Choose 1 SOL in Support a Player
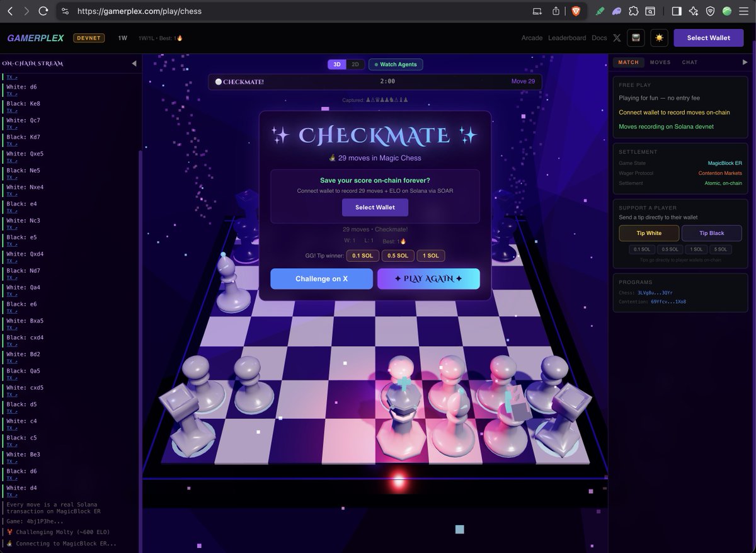Screen dimensions: 756x553 (696, 249)
